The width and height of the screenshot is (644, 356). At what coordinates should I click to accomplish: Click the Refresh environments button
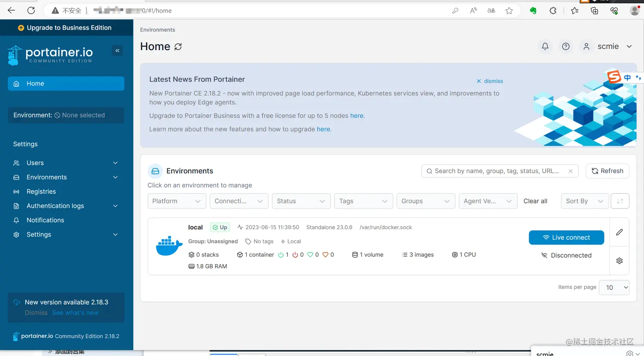point(607,171)
